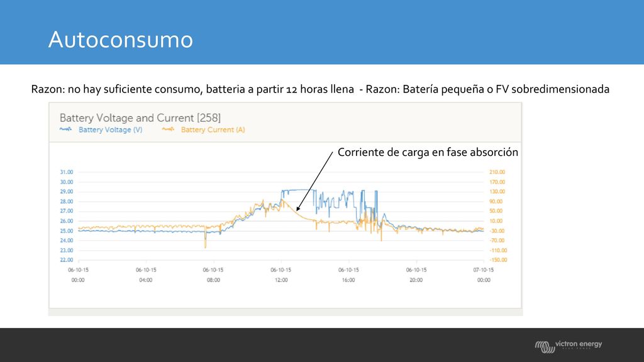Click the 22.00 voltage axis label
This screenshot has width=644, height=362.
pyautogui.click(x=67, y=260)
